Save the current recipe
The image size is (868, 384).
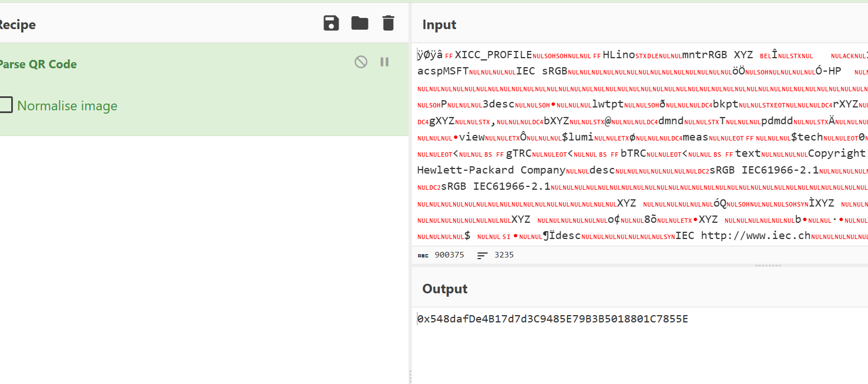point(331,23)
